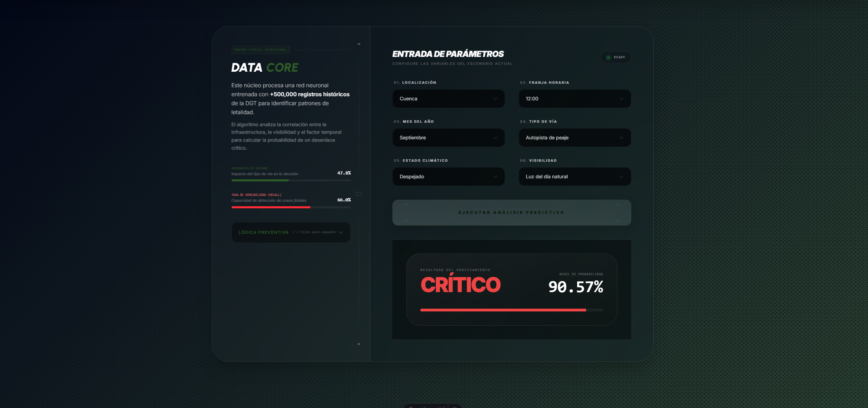
Task: Click the red CRÍTICO result label
Action: [x=460, y=285]
